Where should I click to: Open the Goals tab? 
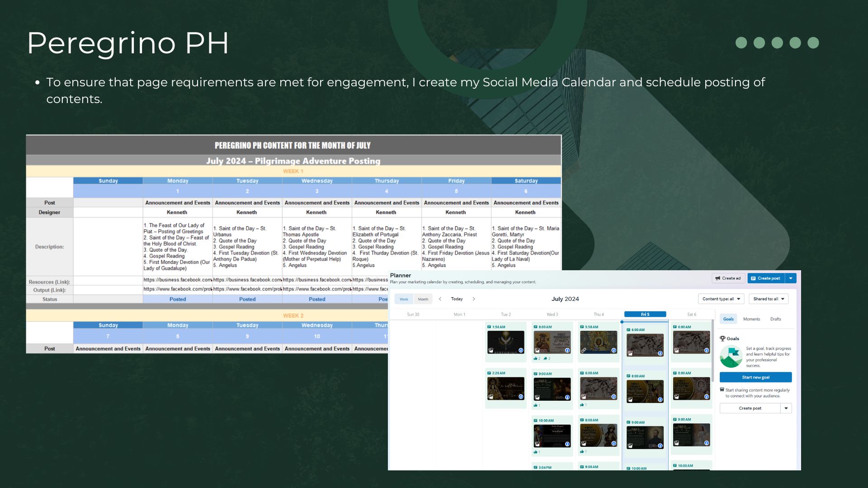[728, 319]
